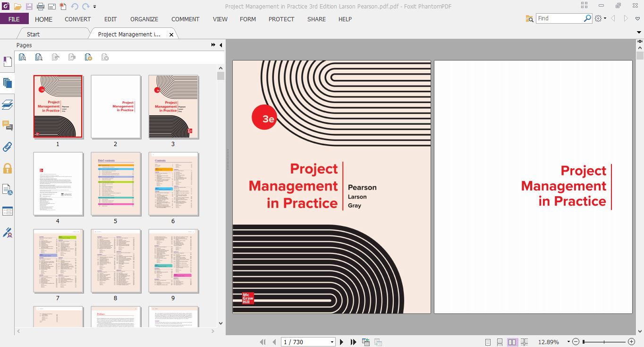644x347 pixels.
Task: Open Customize Quick Access Toolbar dropdown
Action: click(x=95, y=7)
